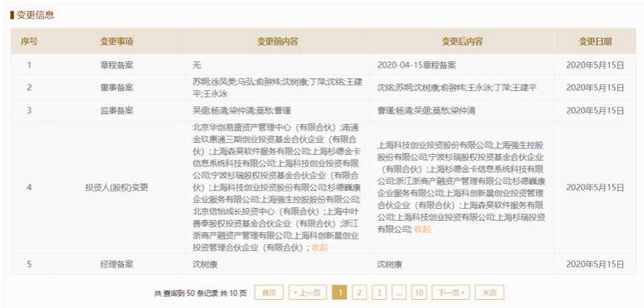This screenshot has height=308, width=644.
Task: Click the 变更前内容 column header
Action: 278,41
